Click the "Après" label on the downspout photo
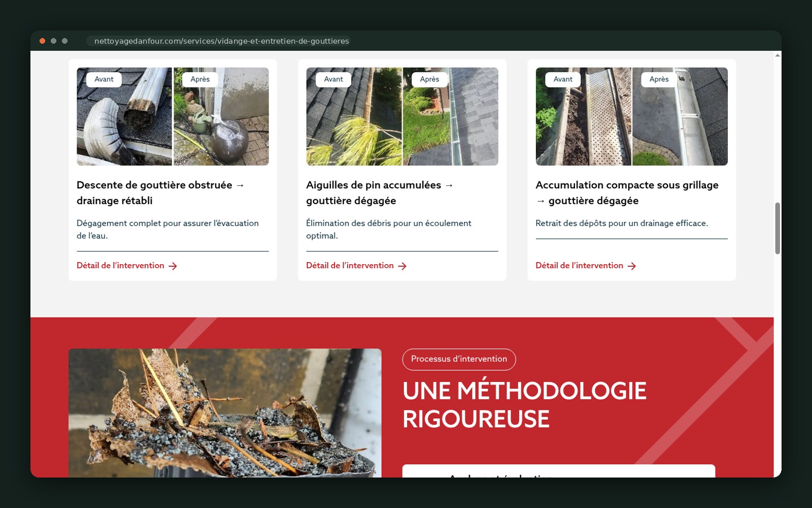Screen dimensions: 812x508 (x=200, y=79)
